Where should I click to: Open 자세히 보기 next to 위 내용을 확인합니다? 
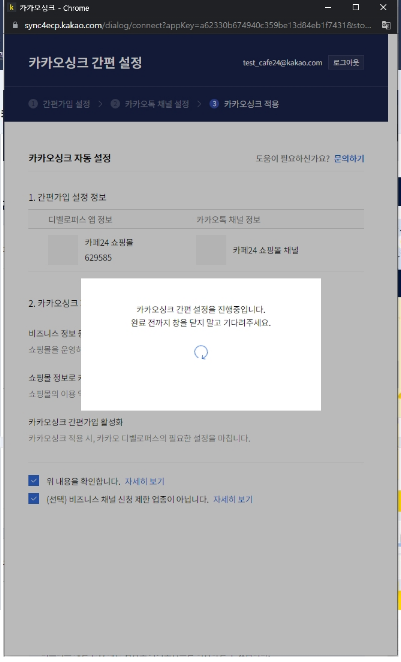point(145,481)
